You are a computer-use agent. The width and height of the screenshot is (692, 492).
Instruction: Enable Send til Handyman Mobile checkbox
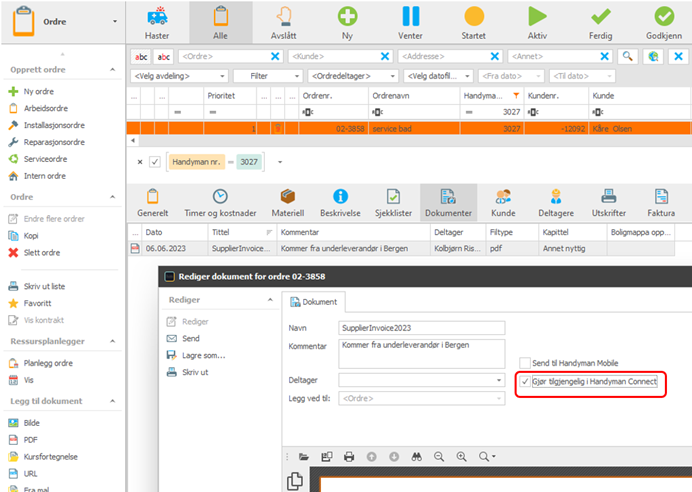click(x=525, y=363)
